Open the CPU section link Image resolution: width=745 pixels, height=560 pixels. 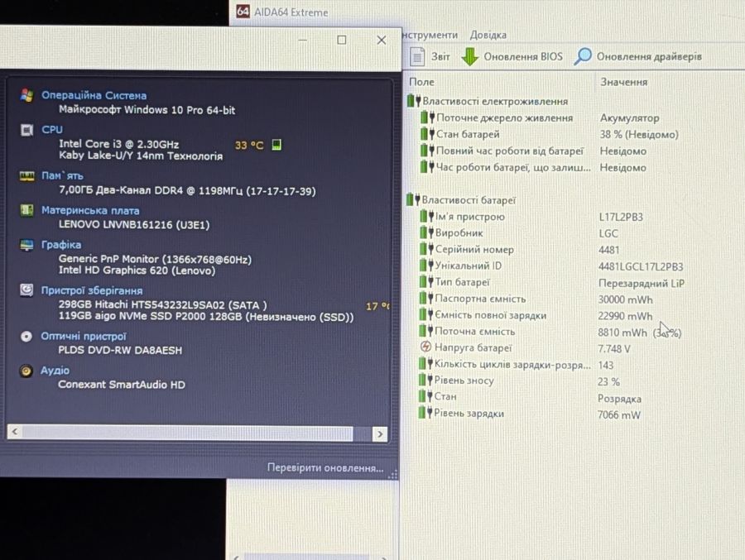52,130
